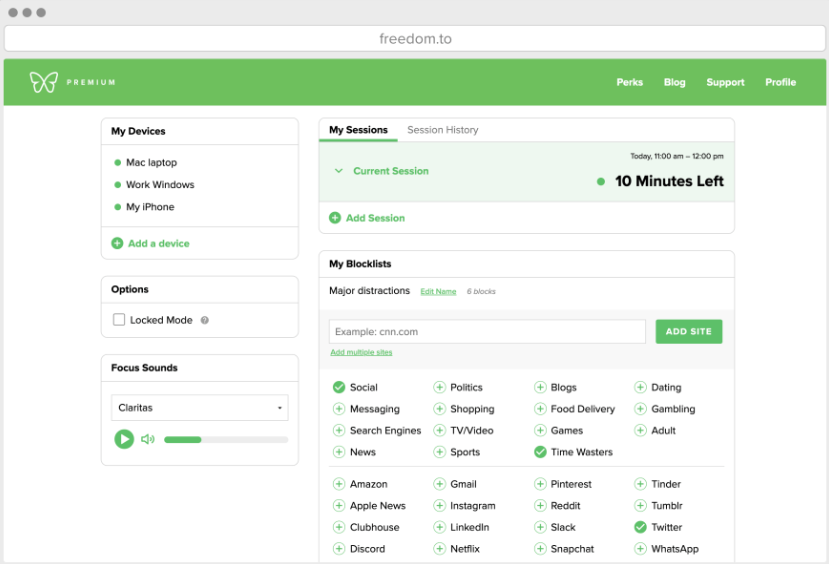Adjust the focus sounds volume slider

[x=226, y=439]
